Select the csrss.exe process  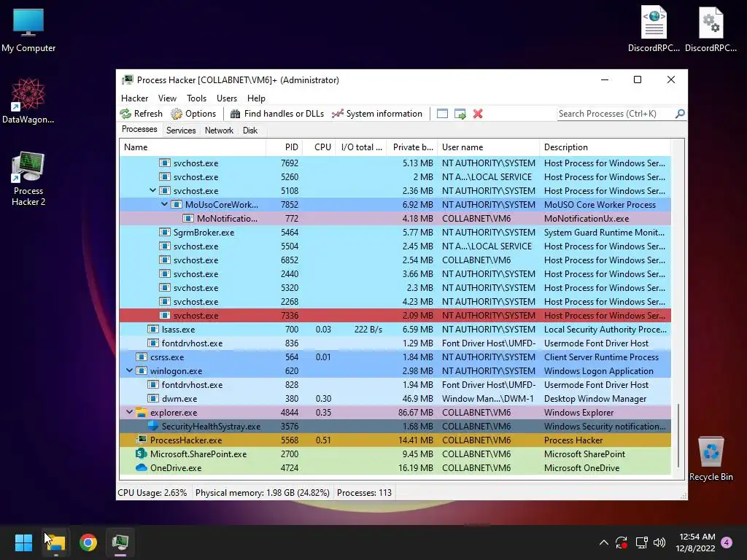[395, 357]
